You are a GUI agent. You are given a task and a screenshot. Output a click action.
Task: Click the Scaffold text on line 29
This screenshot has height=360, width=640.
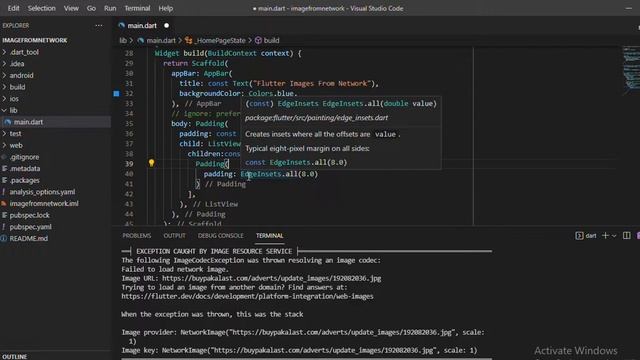tap(208, 63)
